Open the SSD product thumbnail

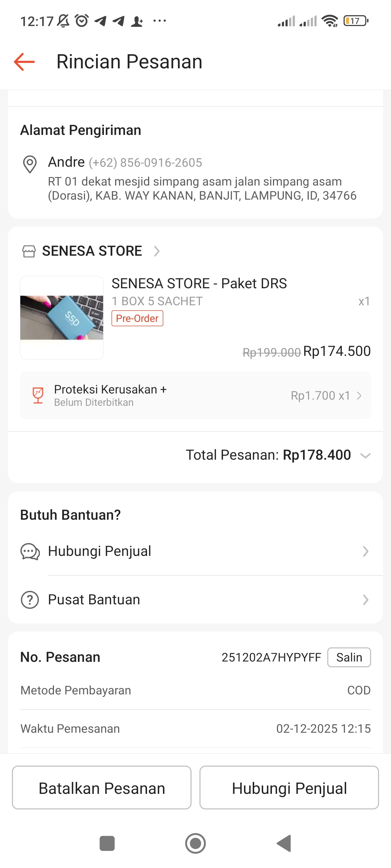click(62, 318)
